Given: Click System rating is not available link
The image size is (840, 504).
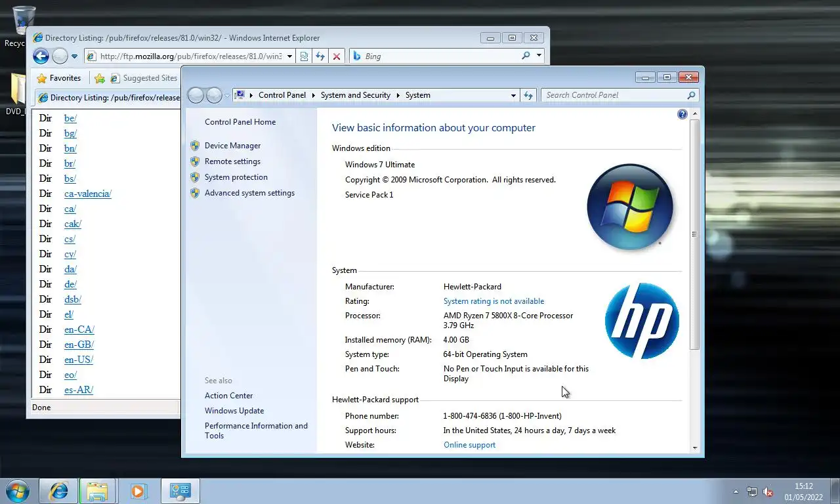Looking at the screenshot, I should [493, 301].
